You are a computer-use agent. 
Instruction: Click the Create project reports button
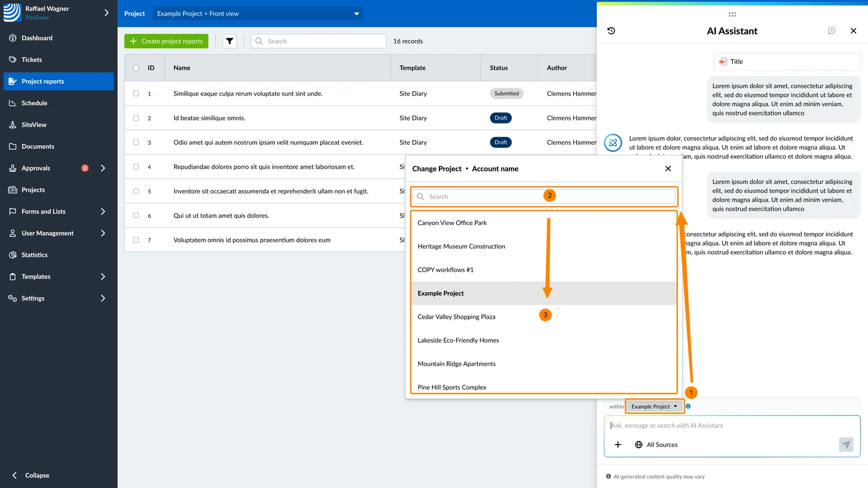(x=167, y=41)
